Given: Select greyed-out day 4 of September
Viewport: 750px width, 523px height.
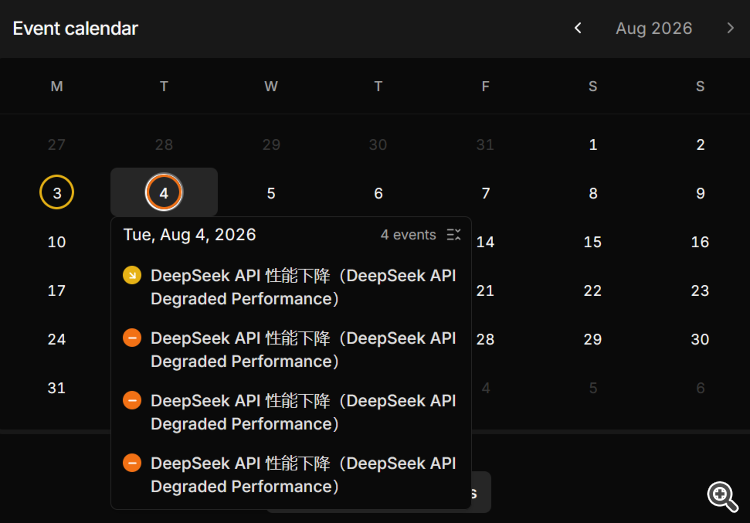Looking at the screenshot, I should click(485, 388).
